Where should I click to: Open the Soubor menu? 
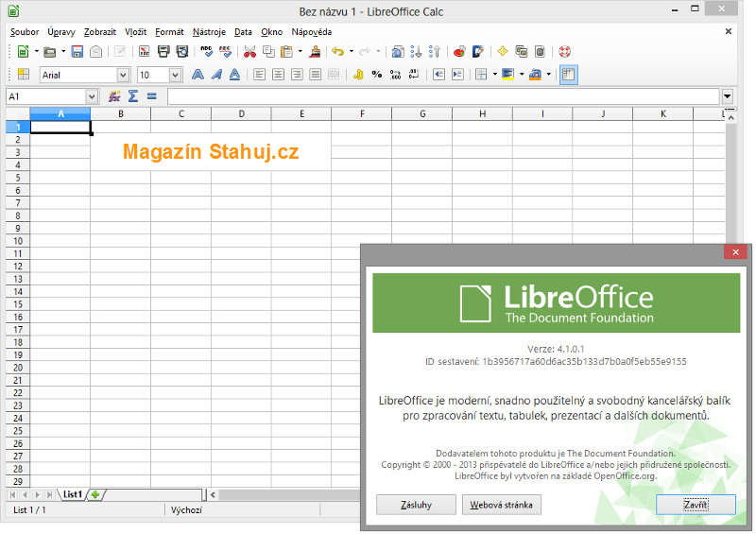point(25,32)
